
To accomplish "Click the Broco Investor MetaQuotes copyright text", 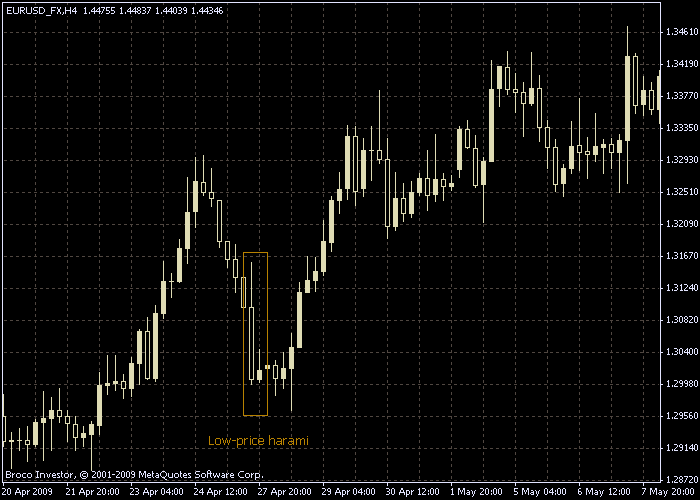I will (134, 474).
